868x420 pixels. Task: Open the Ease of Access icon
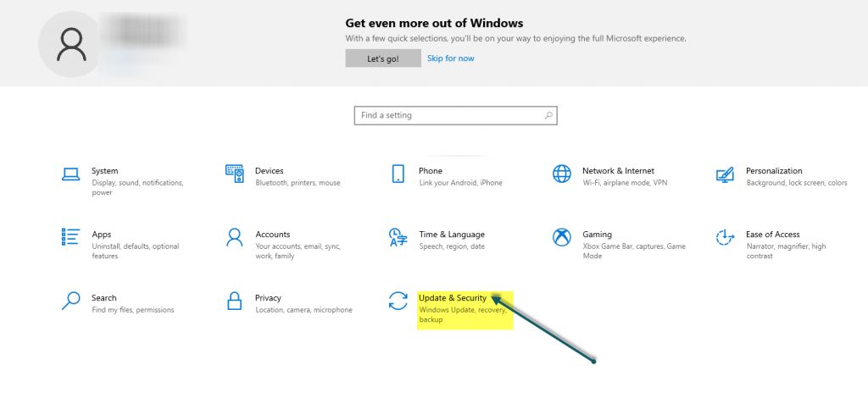pos(726,237)
